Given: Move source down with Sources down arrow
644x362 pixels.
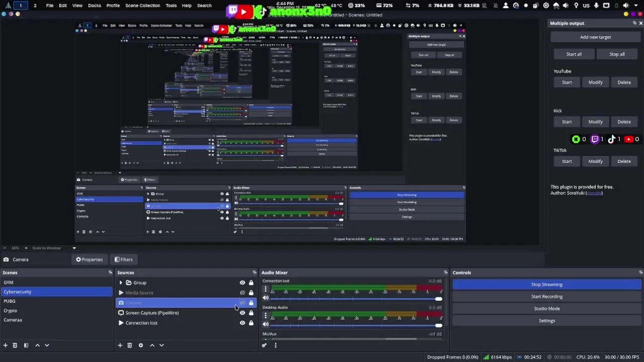Looking at the screenshot, I should (x=162, y=345).
